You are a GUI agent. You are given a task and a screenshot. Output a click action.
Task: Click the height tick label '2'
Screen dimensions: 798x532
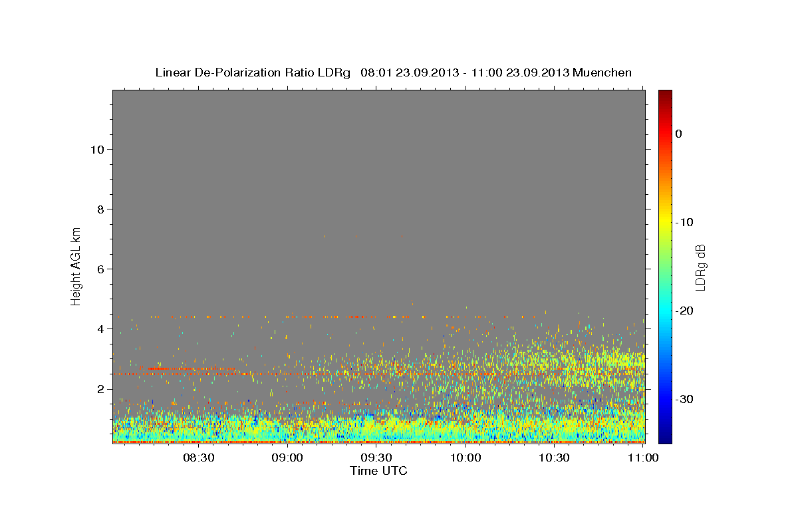[100, 388]
